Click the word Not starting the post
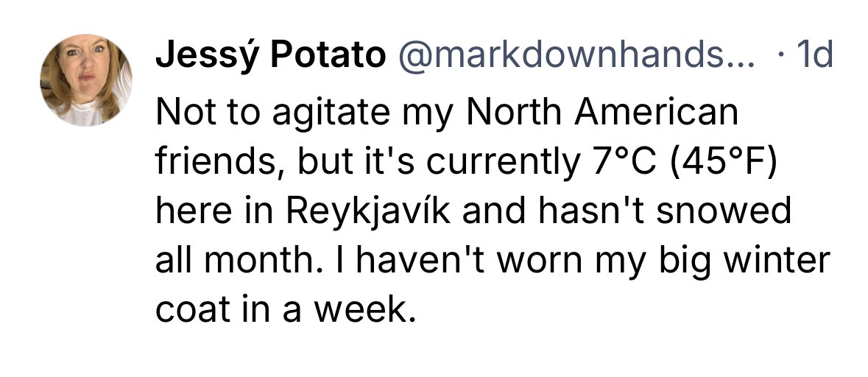 [x=183, y=113]
